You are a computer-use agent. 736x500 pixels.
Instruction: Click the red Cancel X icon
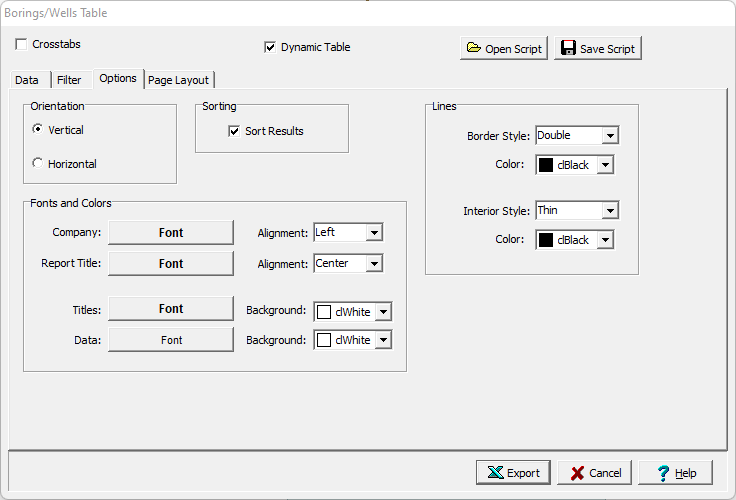tap(576, 473)
